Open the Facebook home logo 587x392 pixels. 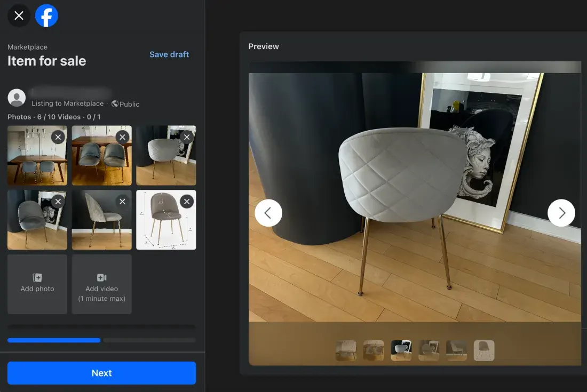click(46, 15)
